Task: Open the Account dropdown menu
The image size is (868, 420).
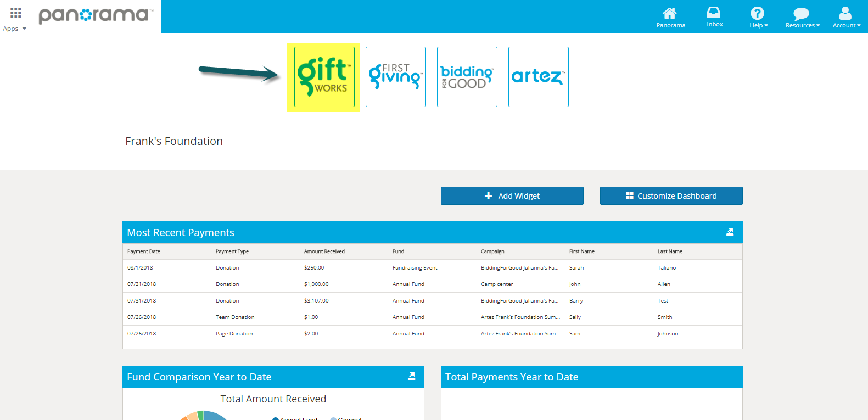Action: tap(846, 18)
